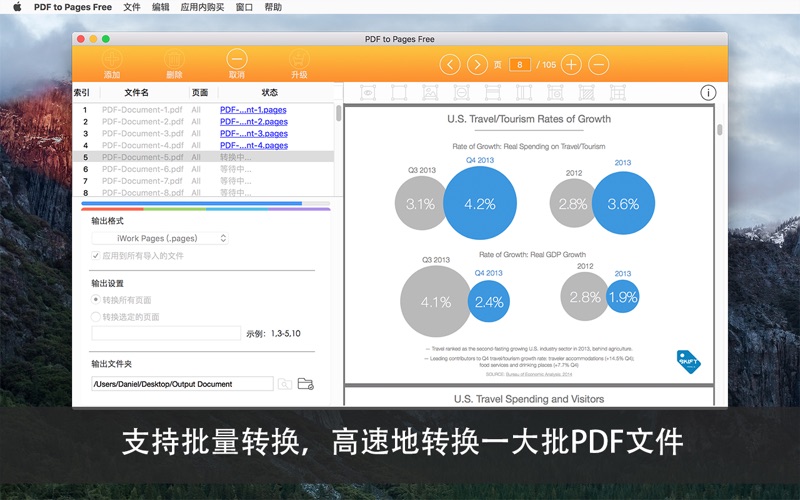Click the page range input field

(x=166, y=333)
